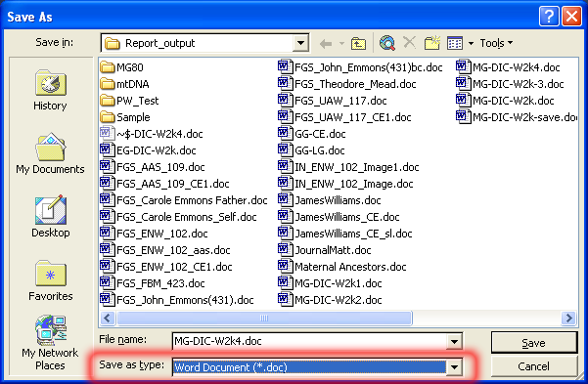Select FGS_John_Emmons(431)bc.doc
The image size is (588, 384).
(360, 67)
